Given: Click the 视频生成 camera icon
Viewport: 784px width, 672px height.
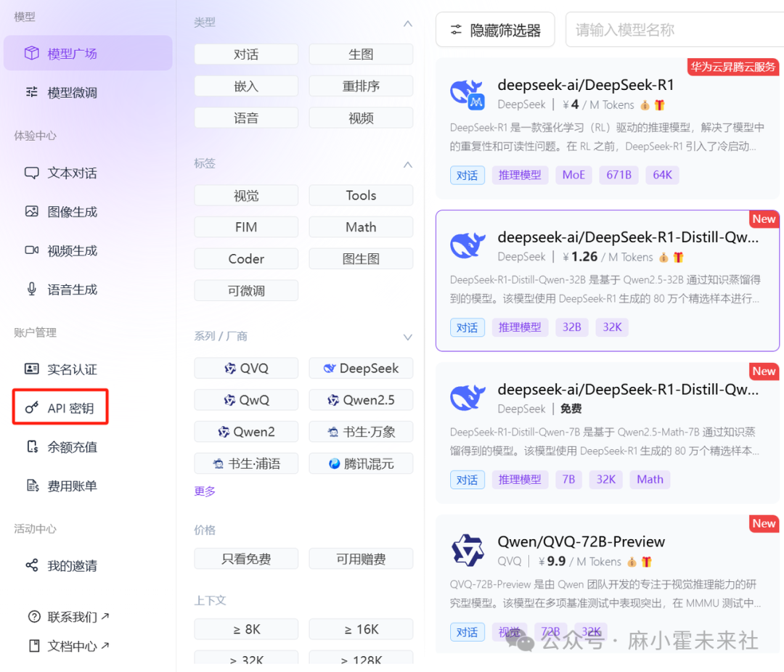Looking at the screenshot, I should (x=32, y=250).
